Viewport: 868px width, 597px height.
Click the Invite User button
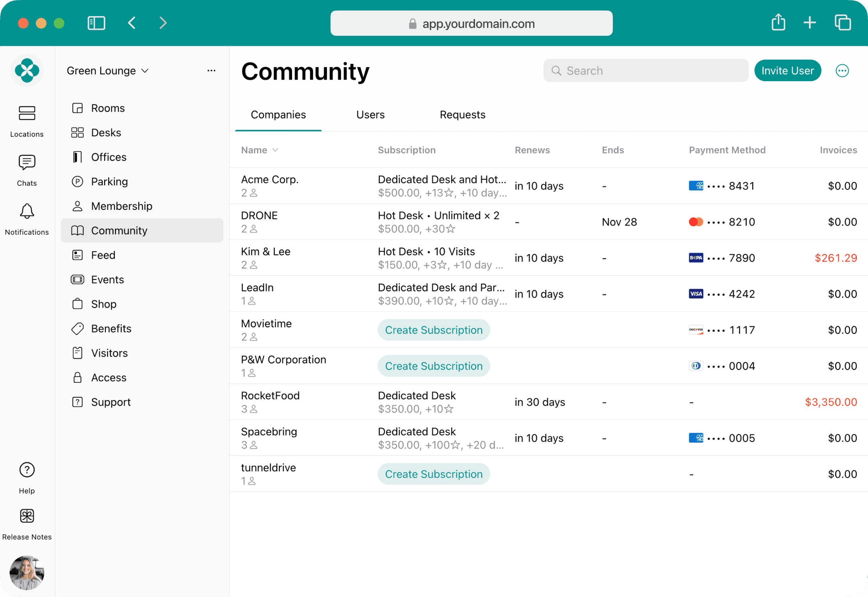tap(788, 71)
